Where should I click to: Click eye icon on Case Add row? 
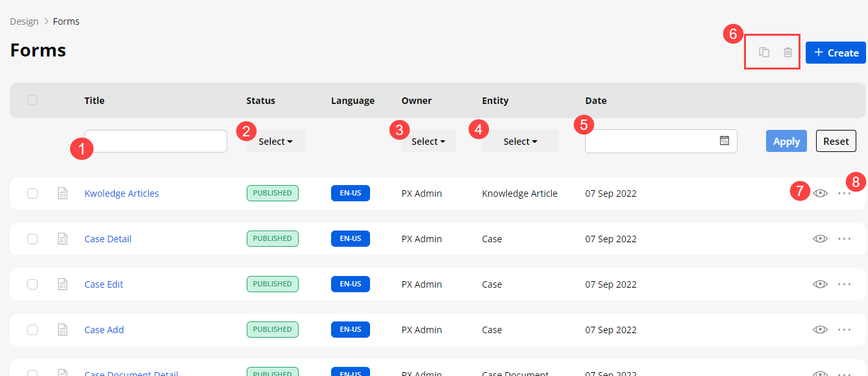[x=820, y=330]
